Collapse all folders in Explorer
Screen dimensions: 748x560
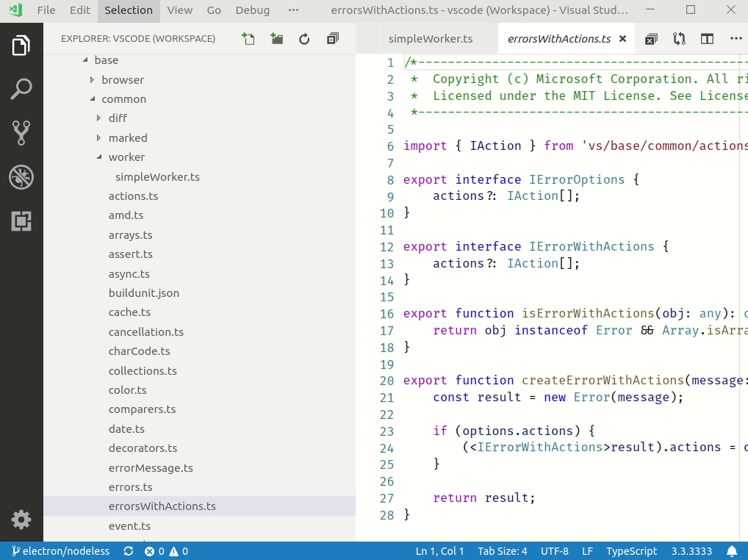333,39
